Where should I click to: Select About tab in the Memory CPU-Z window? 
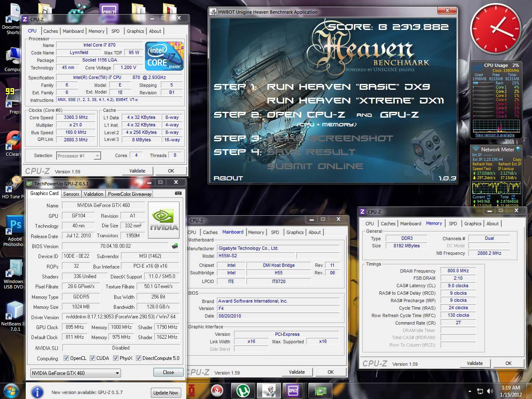[x=493, y=224]
